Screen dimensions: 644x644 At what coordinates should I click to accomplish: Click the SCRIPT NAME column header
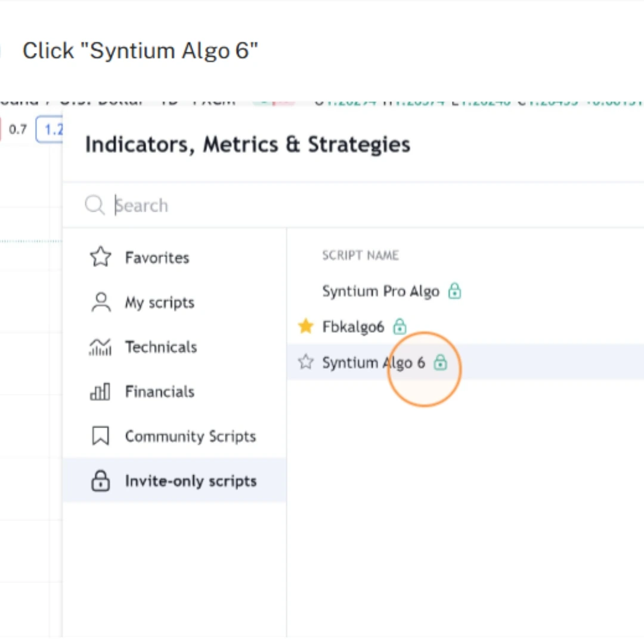(360, 255)
